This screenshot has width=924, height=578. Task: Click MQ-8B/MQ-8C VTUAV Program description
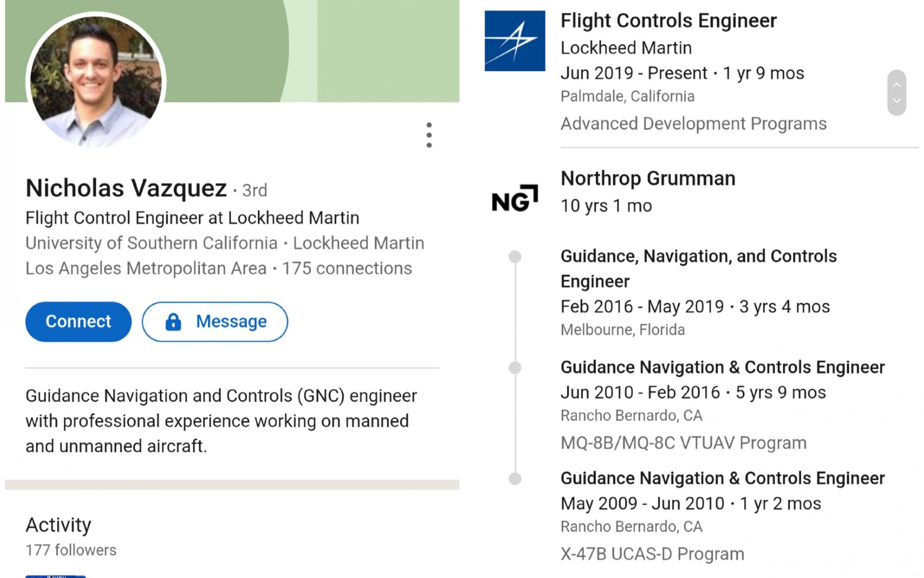point(683,443)
